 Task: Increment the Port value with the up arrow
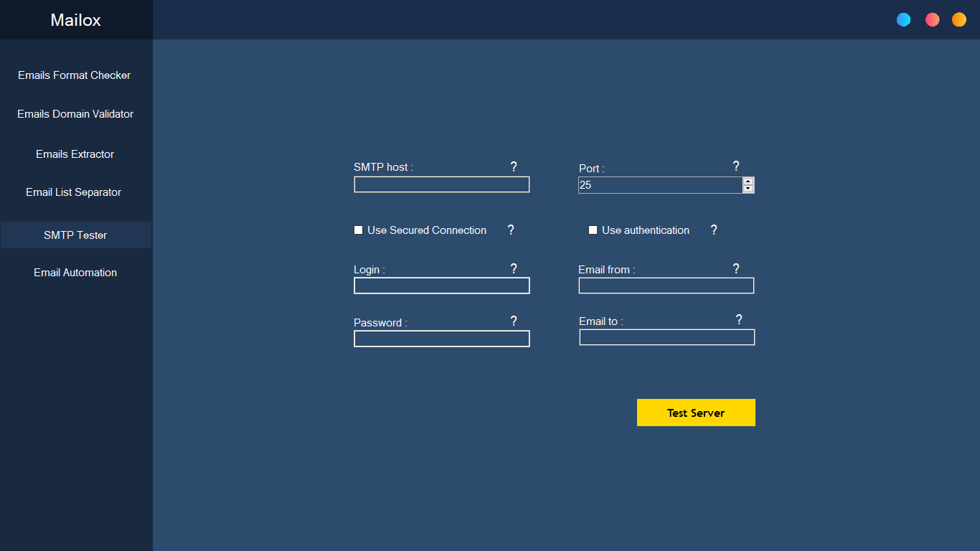[748, 181]
